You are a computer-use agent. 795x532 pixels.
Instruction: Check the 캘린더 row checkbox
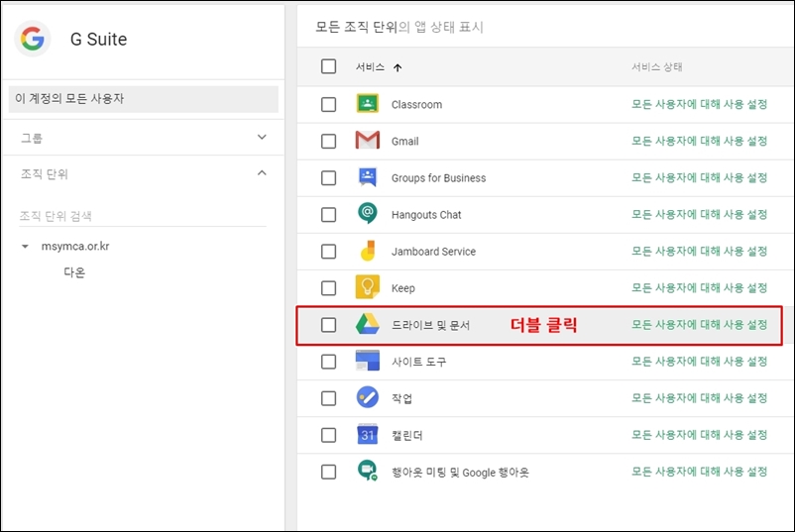[x=328, y=435]
